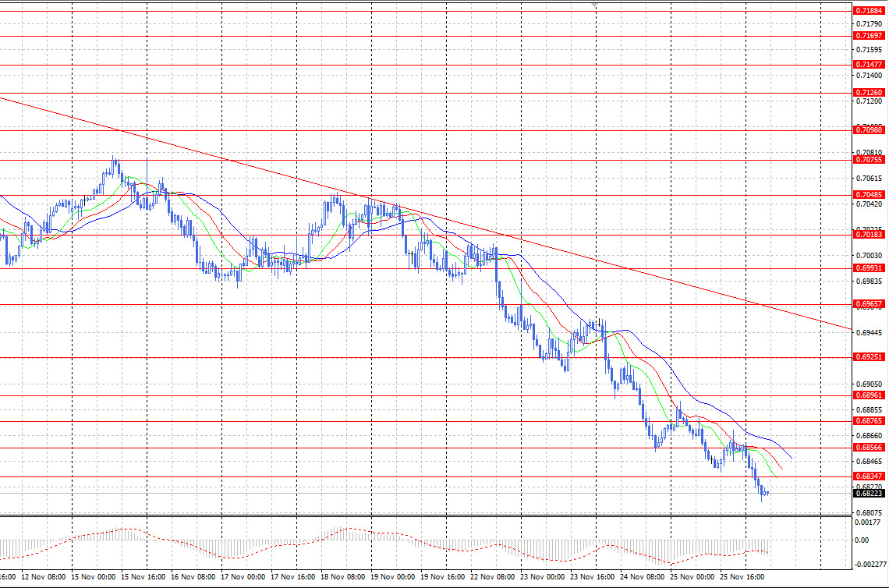The image size is (889, 588).
Task: Click the 0.69835 price scale value
Action: (870, 282)
